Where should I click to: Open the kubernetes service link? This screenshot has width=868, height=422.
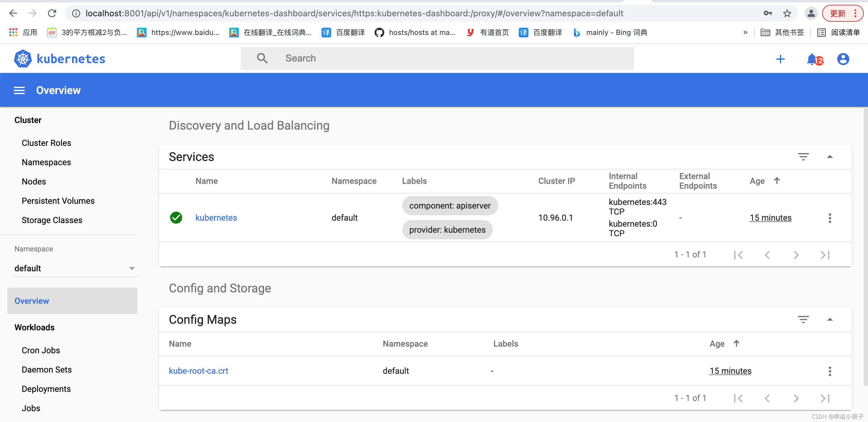[x=216, y=218]
